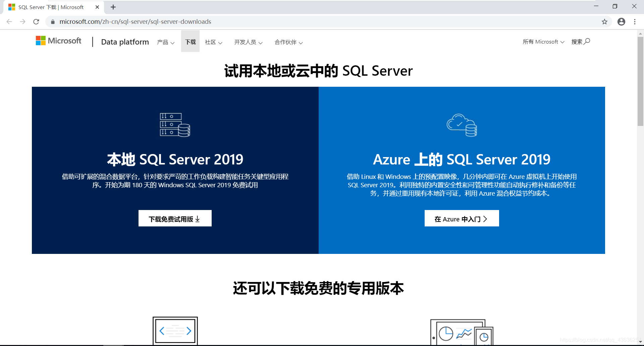Expand the 社区 dropdown menu
The height and width of the screenshot is (346, 644).
pos(214,42)
